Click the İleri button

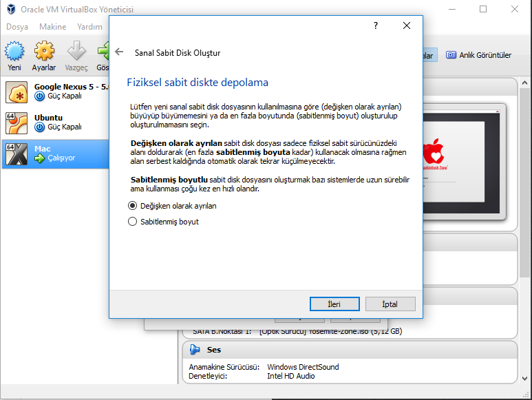point(334,304)
